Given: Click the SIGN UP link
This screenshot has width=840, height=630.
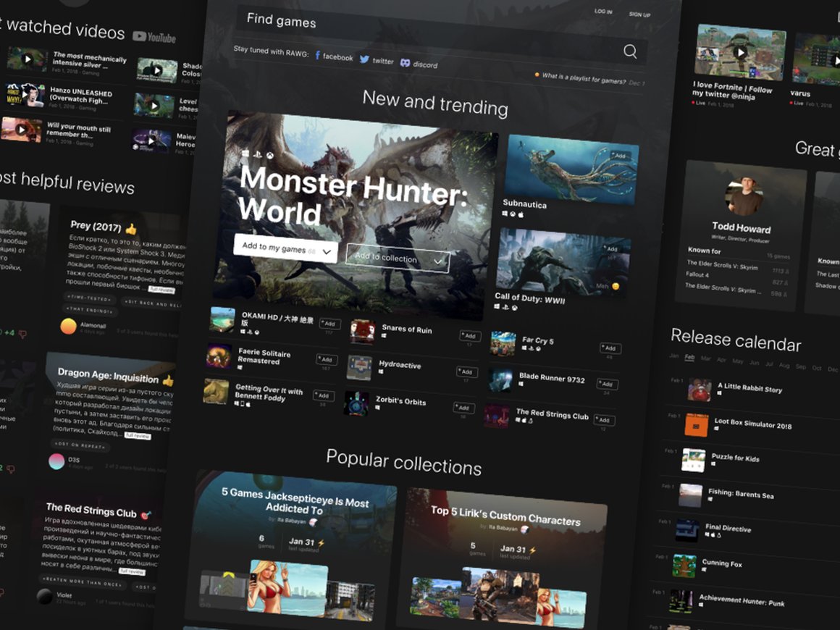Looking at the screenshot, I should 639,14.
